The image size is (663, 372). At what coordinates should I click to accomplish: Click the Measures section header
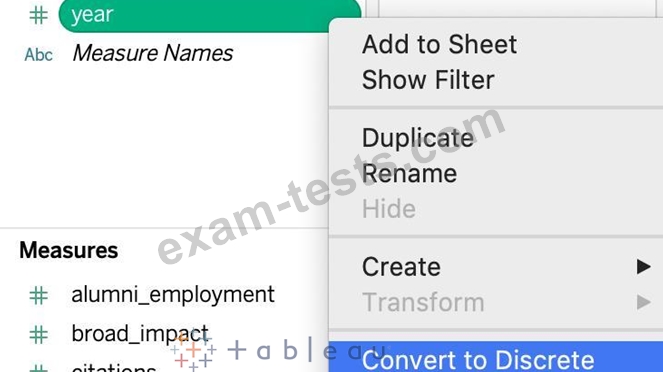tap(68, 250)
